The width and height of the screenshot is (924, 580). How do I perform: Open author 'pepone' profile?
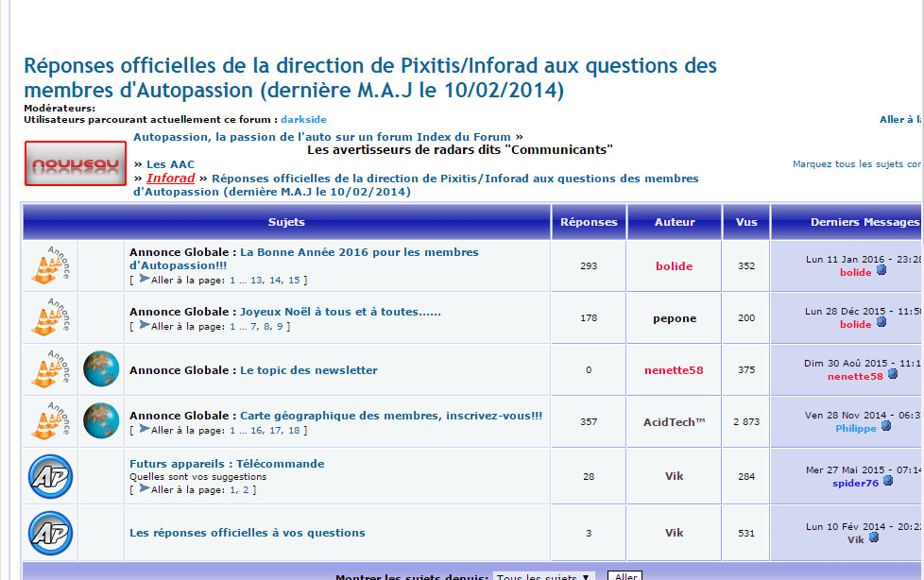coord(675,318)
